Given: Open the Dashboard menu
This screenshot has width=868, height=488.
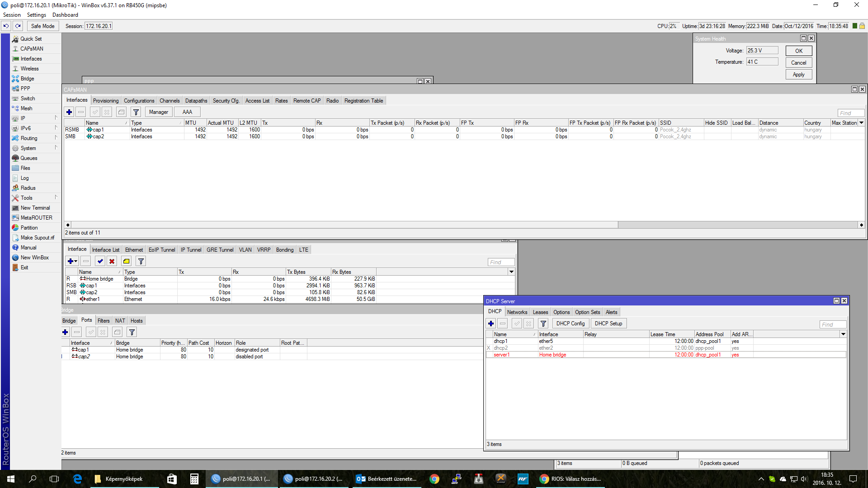Looking at the screenshot, I should (x=65, y=15).
